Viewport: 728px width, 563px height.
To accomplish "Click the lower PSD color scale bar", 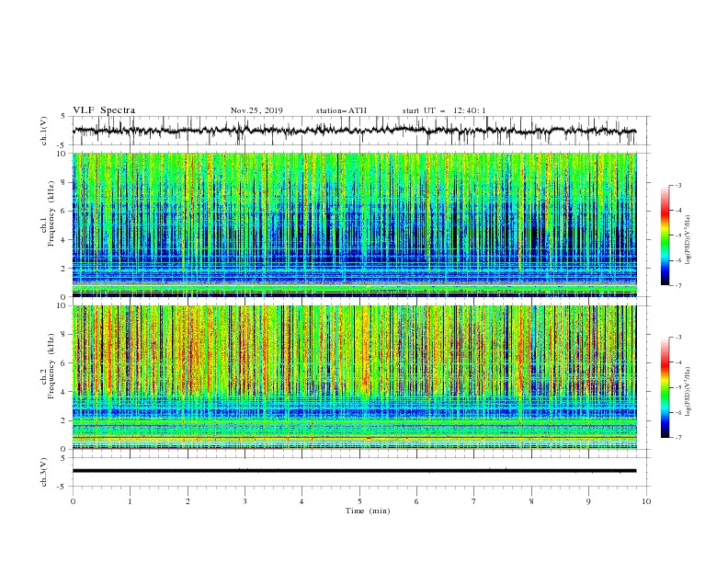I will (x=665, y=387).
